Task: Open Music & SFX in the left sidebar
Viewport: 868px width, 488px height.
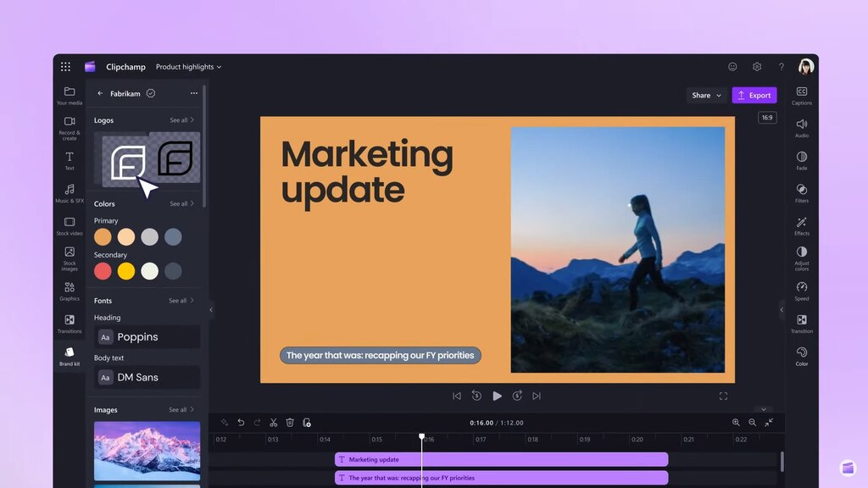Action: click(x=70, y=192)
